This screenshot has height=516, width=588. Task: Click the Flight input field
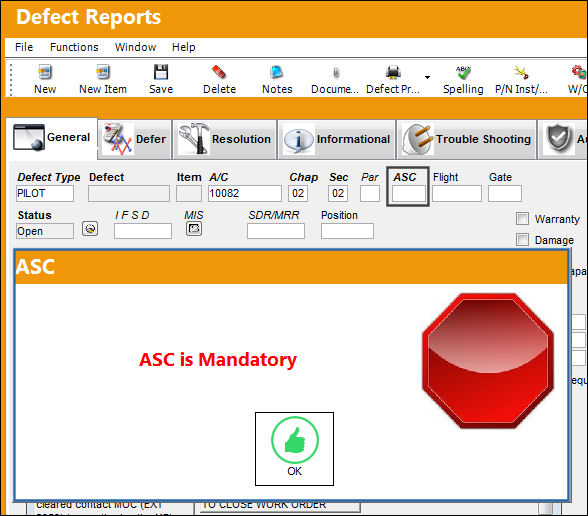click(x=457, y=194)
